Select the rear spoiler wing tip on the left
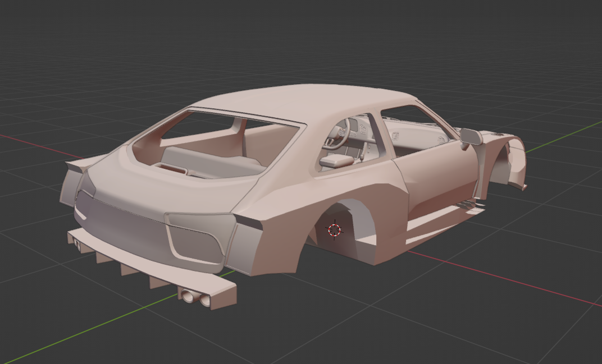Viewport: 602px width, 364px height. (x=84, y=163)
